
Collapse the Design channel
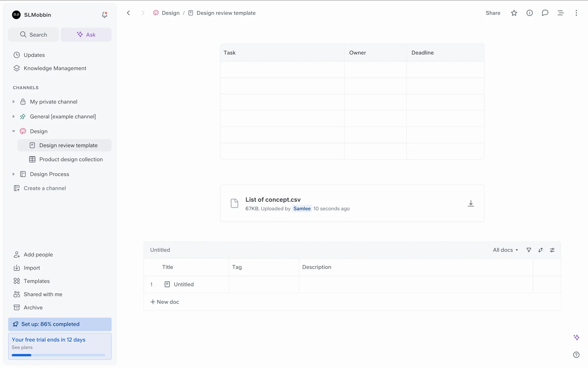click(13, 131)
